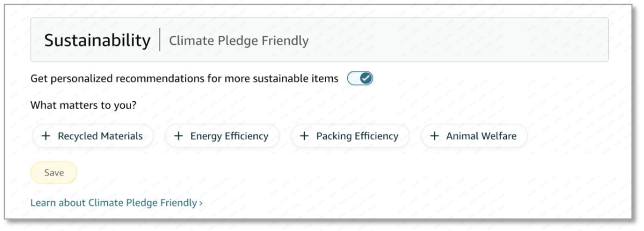Pick the Packing Efficiency preference option

(x=350, y=136)
